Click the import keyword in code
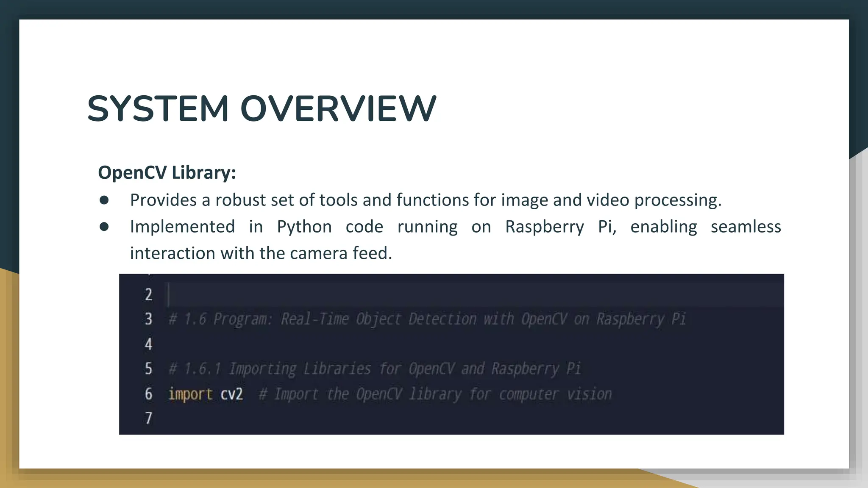 [x=190, y=394]
